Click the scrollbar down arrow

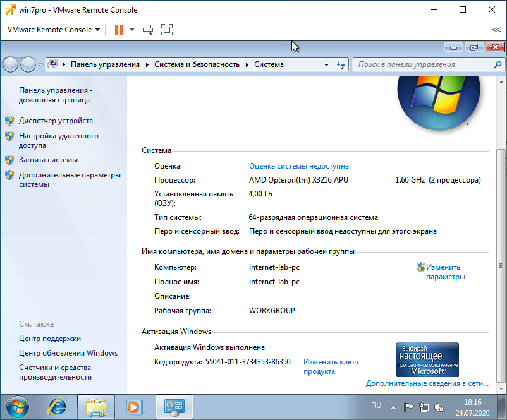[x=501, y=388]
